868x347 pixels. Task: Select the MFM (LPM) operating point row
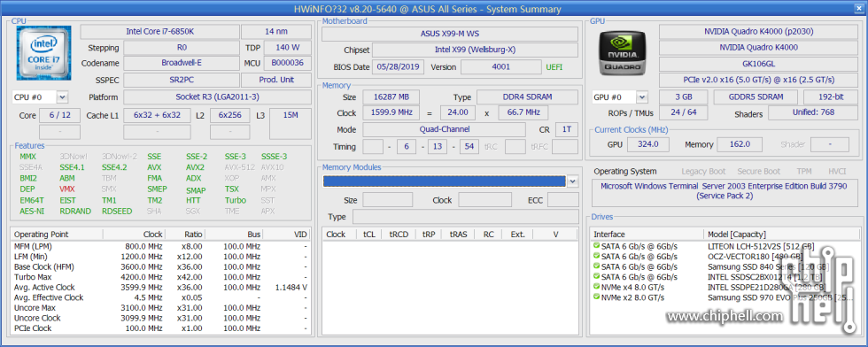[x=160, y=246]
